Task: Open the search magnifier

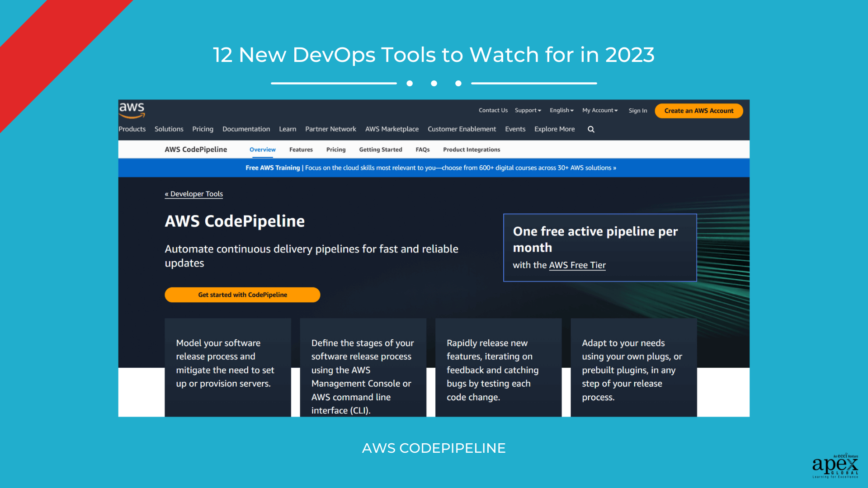Action: 591,129
